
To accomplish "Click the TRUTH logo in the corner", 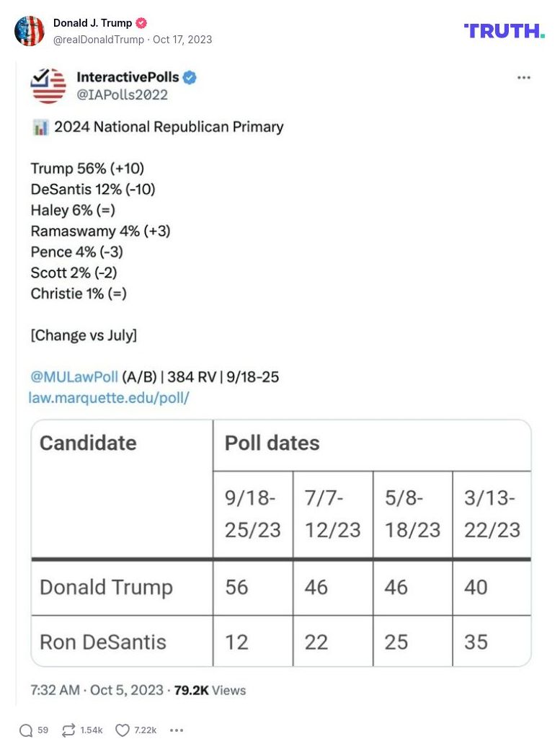I will [x=505, y=30].
